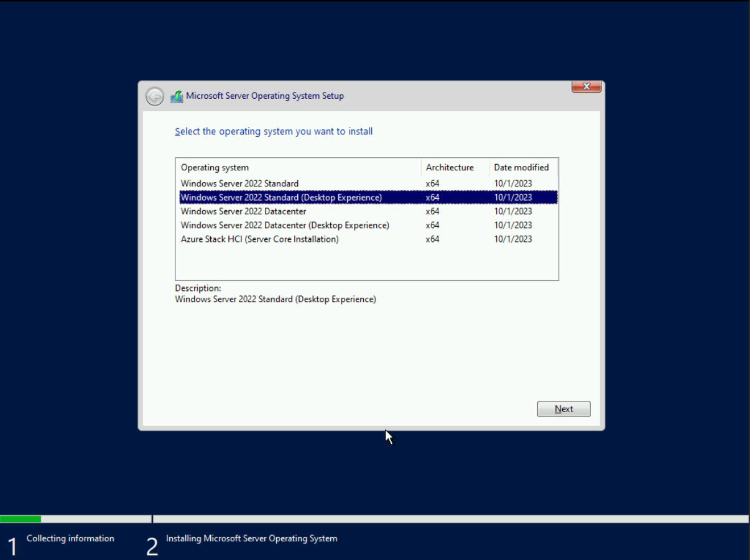
Task: Click x64 in the Azure Stack HCI row
Action: (433, 239)
